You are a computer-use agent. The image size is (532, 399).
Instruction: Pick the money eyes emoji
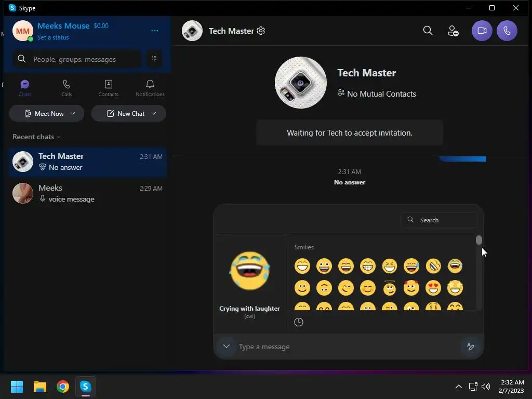click(433, 306)
